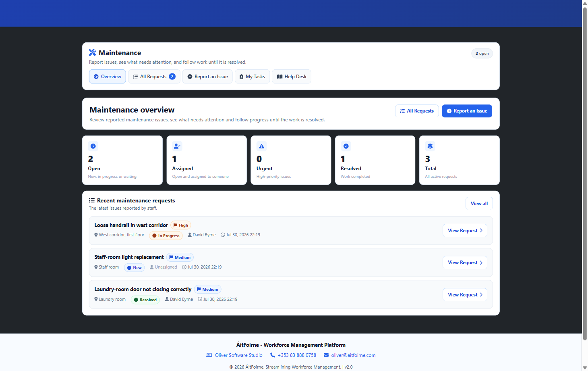View Request for Loose handrail in west corridor
The image size is (588, 371).
point(465,231)
